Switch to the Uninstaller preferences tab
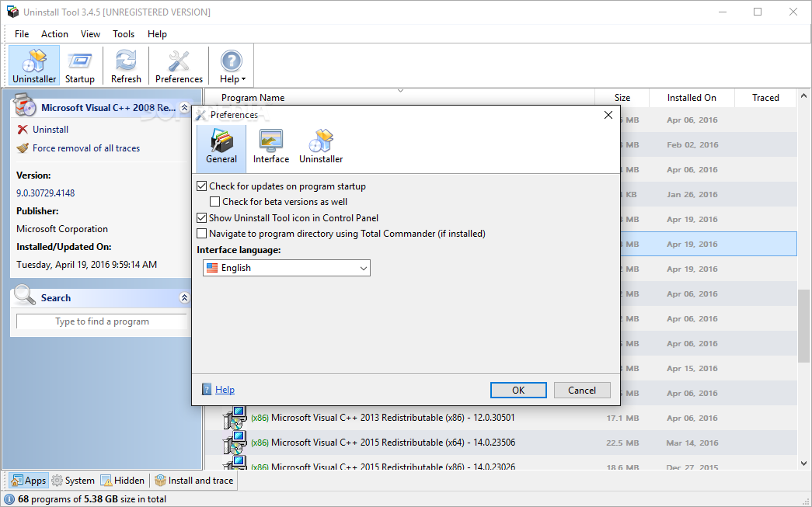Viewport: 812px width, 507px height. click(x=321, y=148)
